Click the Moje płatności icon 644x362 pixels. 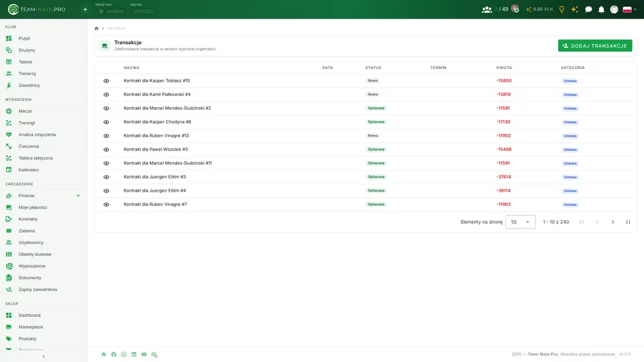[x=9, y=207]
